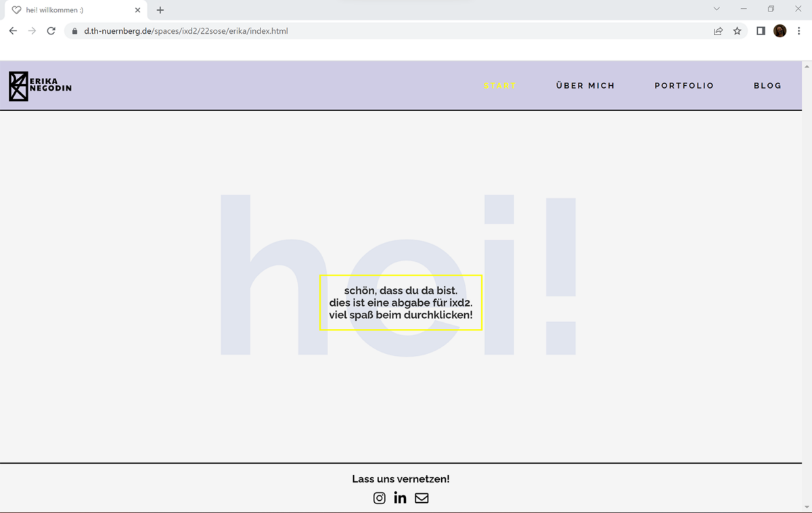Click the heart favicon on the tab

17,10
